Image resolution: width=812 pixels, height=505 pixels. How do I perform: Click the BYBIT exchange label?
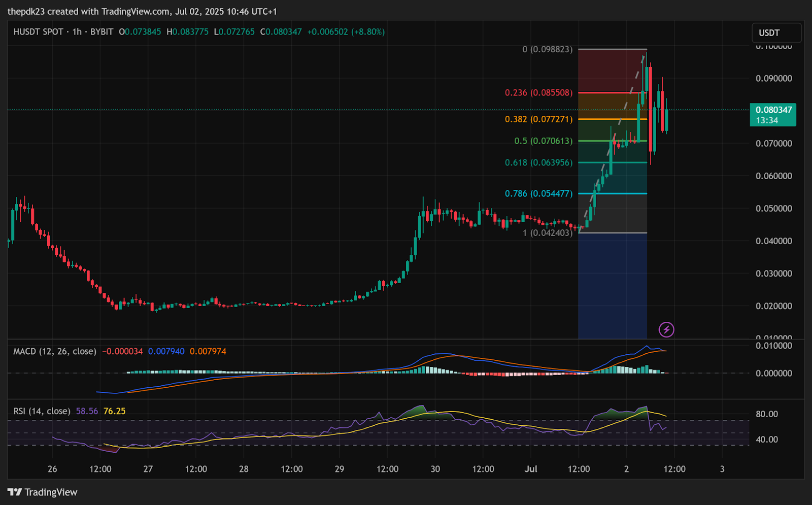pos(101,31)
